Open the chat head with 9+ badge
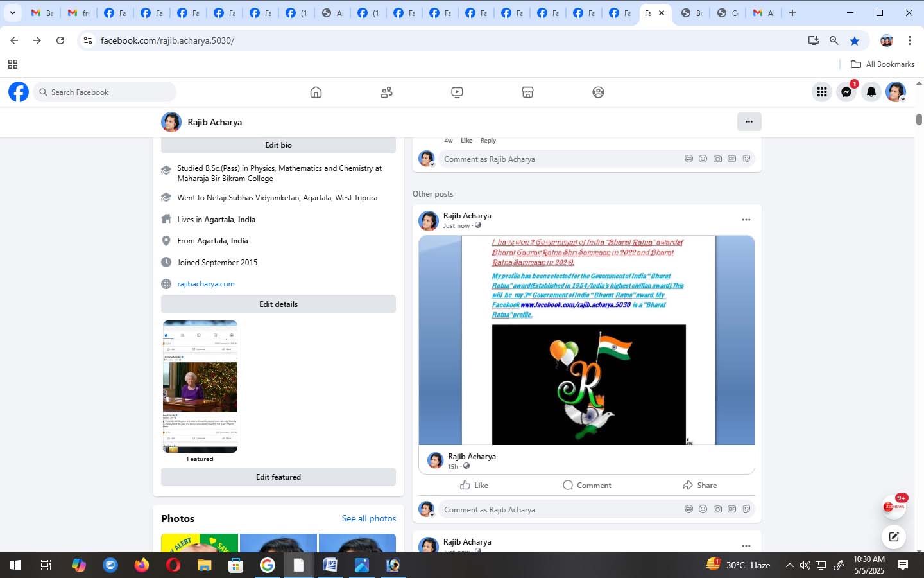Viewport: 924px width, 578px height. coord(894,507)
